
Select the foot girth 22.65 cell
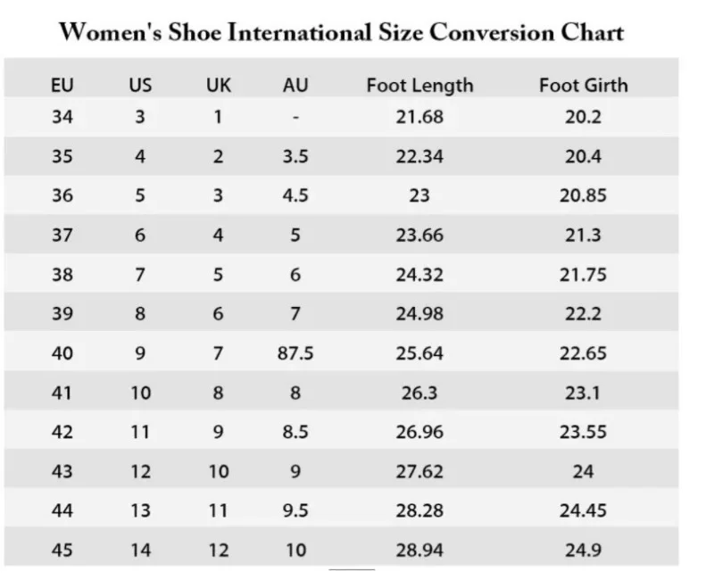583,353
